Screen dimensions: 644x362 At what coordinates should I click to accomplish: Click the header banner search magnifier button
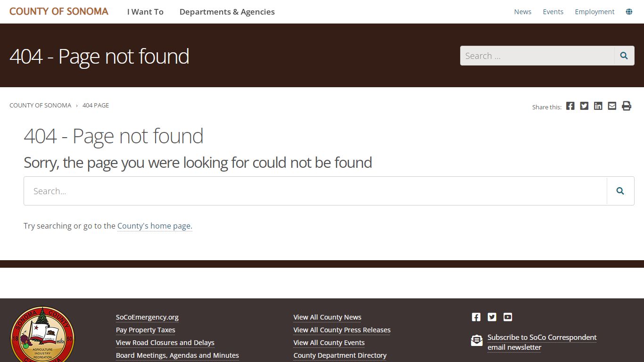(624, 56)
